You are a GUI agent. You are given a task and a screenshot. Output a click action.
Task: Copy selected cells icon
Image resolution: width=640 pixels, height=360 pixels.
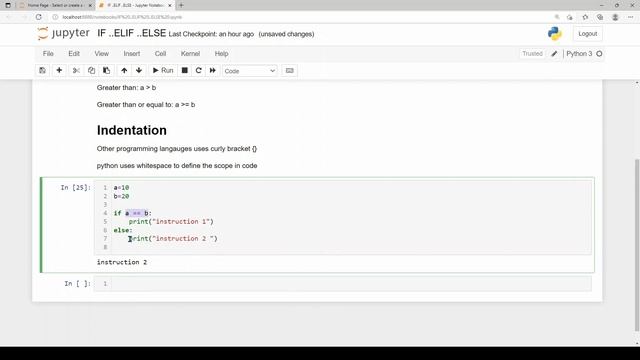91,71
